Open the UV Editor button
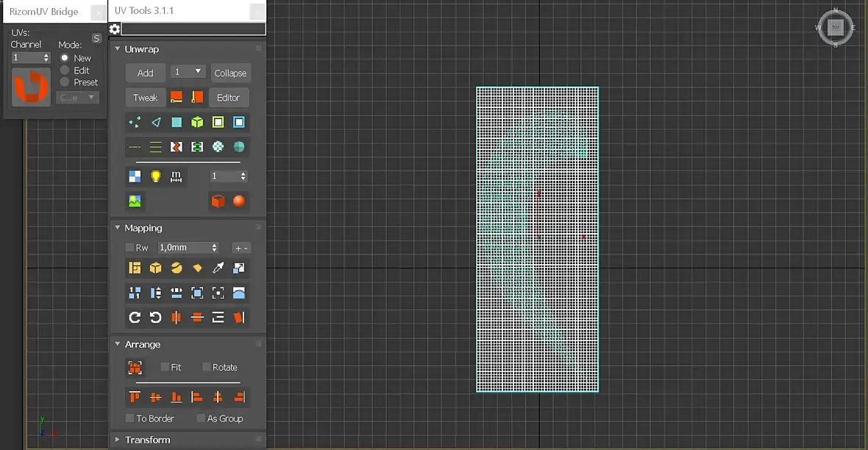 pyautogui.click(x=228, y=97)
